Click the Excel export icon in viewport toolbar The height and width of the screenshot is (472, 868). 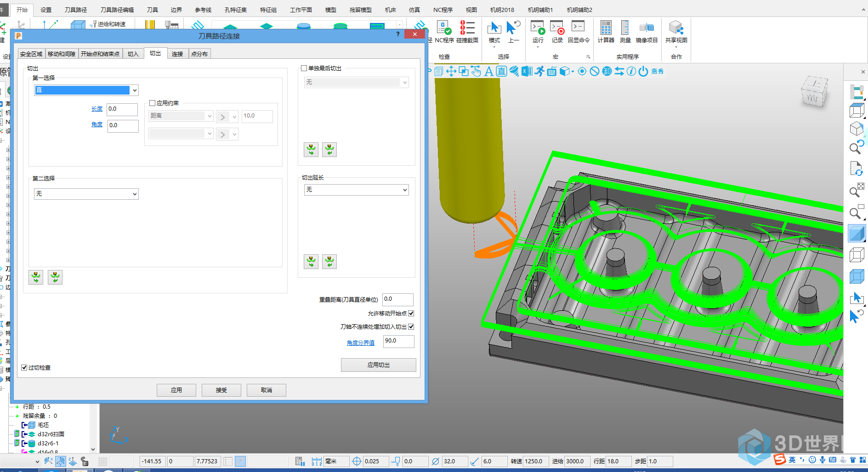click(x=527, y=71)
